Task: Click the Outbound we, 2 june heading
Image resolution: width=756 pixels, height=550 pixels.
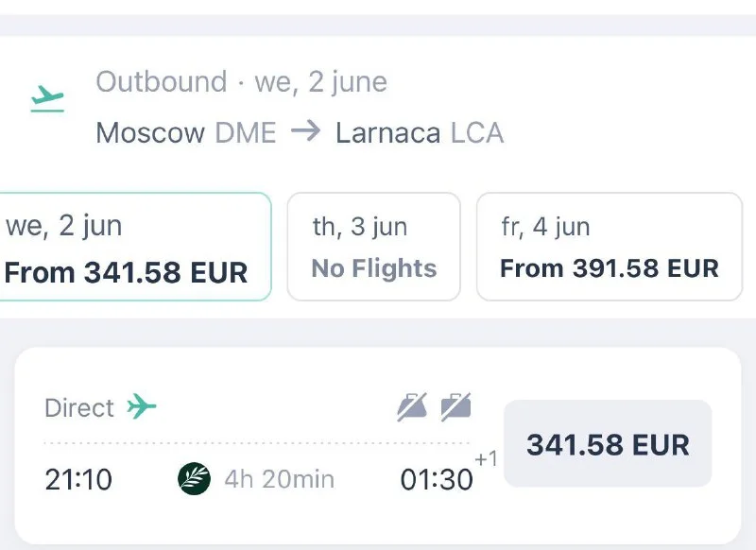Action: tap(241, 82)
